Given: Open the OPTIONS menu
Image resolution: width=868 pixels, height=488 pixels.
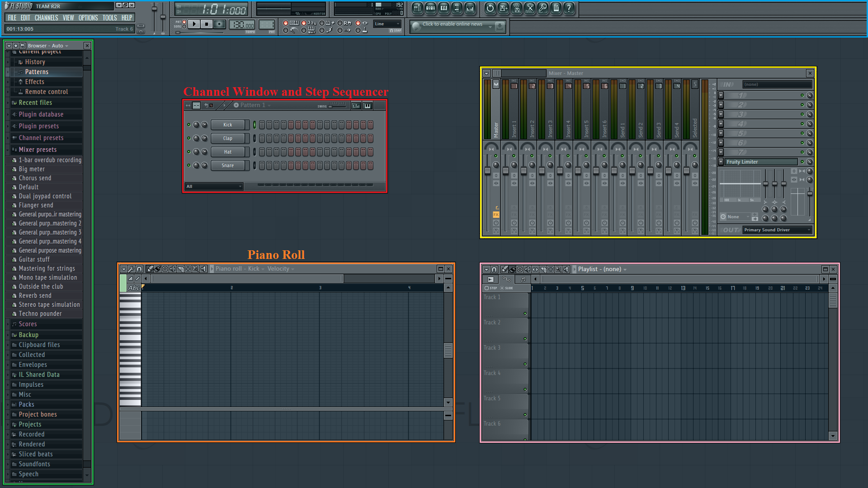Looking at the screenshot, I should 88,18.
